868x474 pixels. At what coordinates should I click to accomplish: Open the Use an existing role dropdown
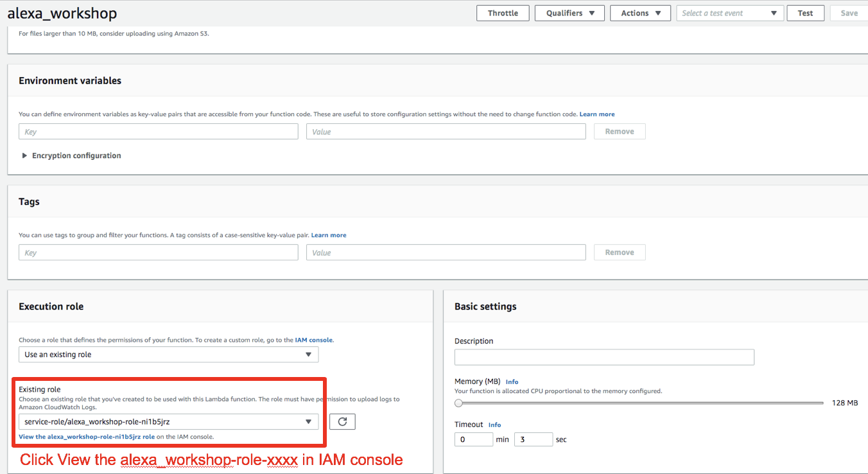pyautogui.click(x=168, y=355)
